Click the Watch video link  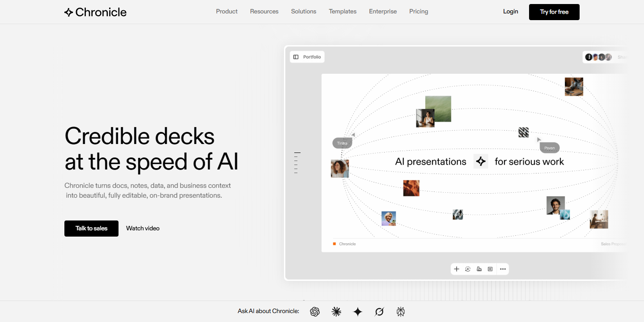[143, 229]
